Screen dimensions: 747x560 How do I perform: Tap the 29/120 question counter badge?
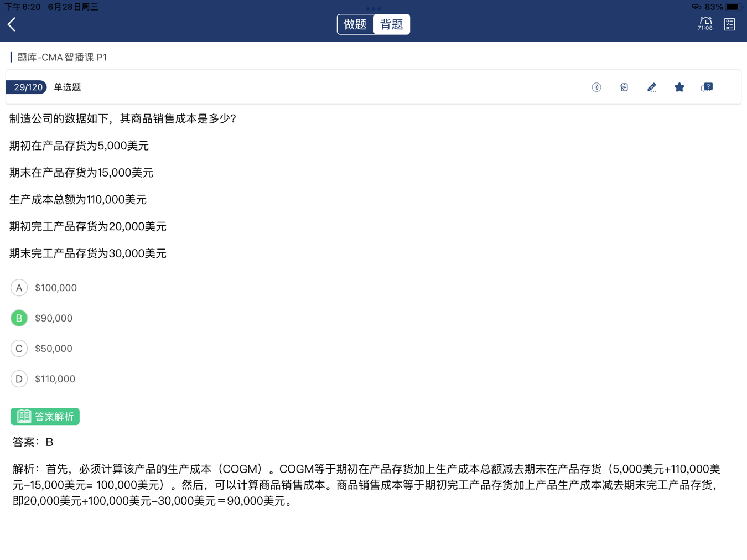(x=27, y=87)
